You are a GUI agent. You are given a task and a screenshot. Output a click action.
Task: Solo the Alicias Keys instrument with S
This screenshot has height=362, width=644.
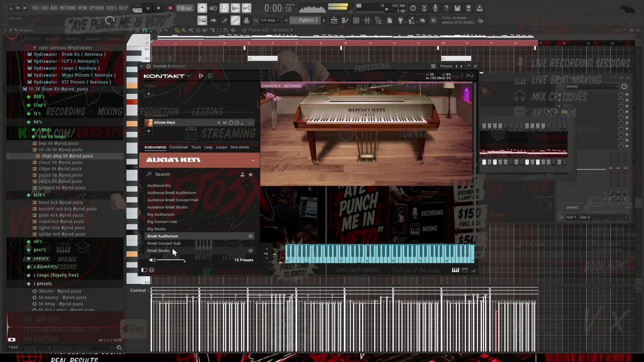[219, 123]
